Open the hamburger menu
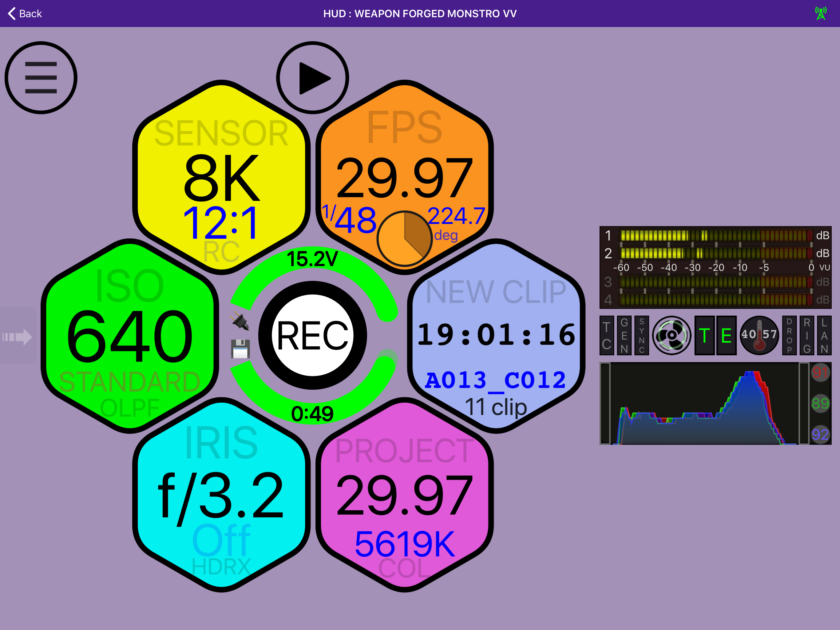The image size is (840, 630). (x=40, y=77)
